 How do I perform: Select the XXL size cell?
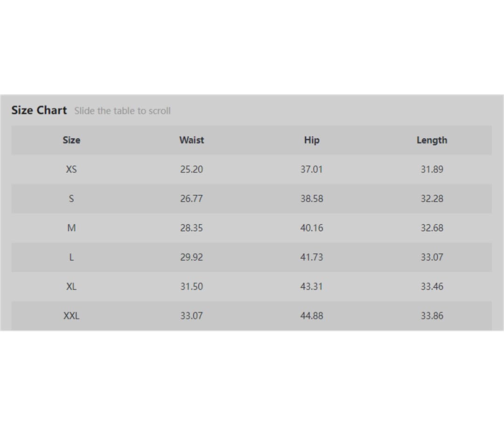pyautogui.click(x=71, y=316)
